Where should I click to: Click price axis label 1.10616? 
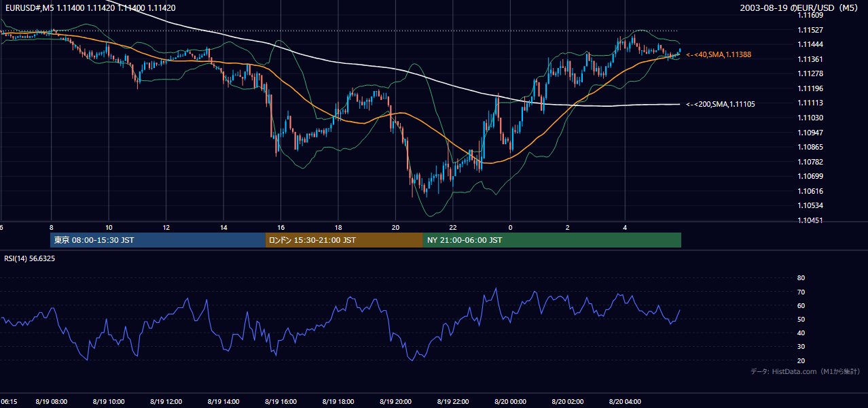pos(810,191)
